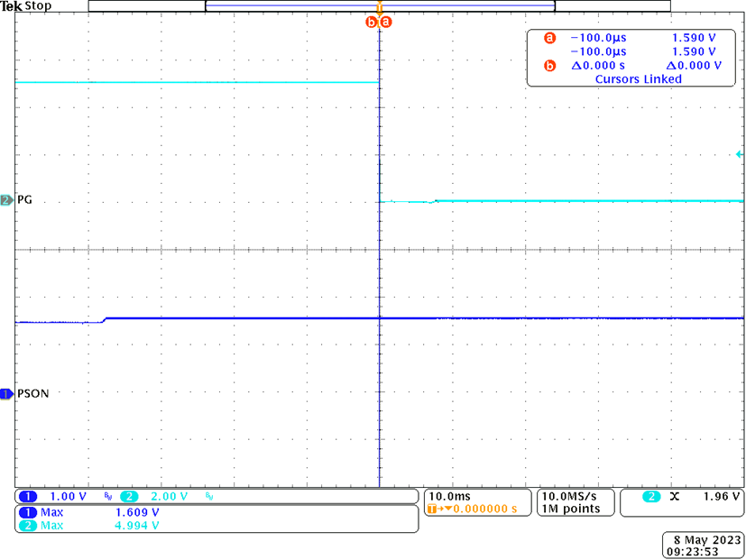Viewport: 746px width, 560px height.
Task: Click the trigger source channel 2 badge
Action: click(x=650, y=497)
